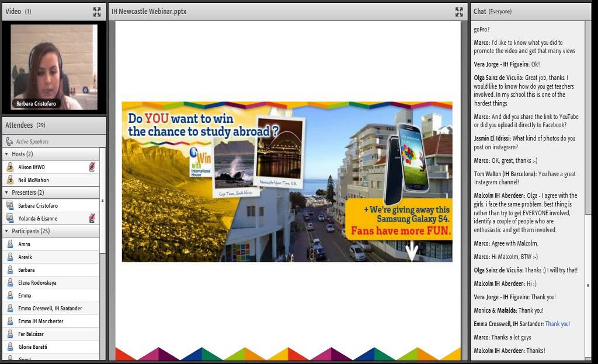
Task: Open the blue 'Thank you!' chat link
Action: pos(557,324)
